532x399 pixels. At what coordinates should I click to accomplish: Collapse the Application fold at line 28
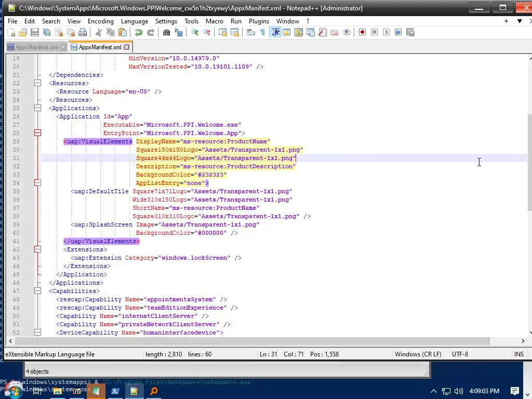click(37, 133)
